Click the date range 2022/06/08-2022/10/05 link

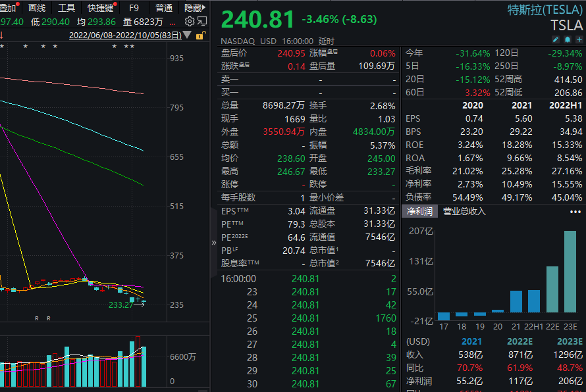click(125, 36)
